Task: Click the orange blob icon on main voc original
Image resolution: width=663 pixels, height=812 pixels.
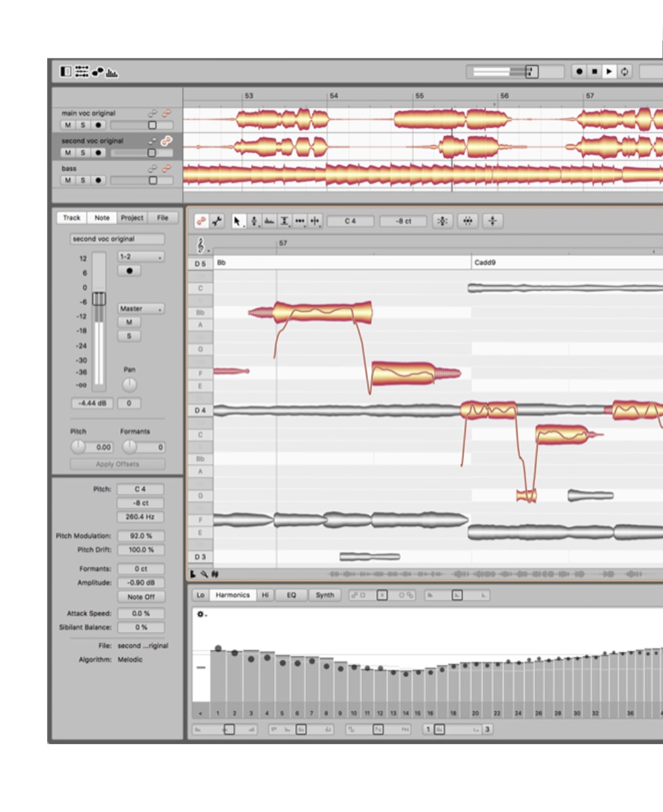Action: point(167,113)
